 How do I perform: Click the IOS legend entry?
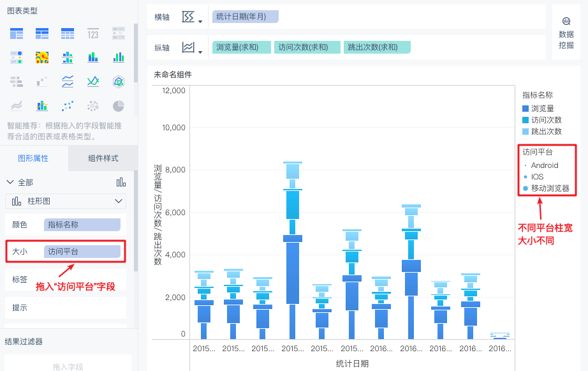[x=533, y=177]
